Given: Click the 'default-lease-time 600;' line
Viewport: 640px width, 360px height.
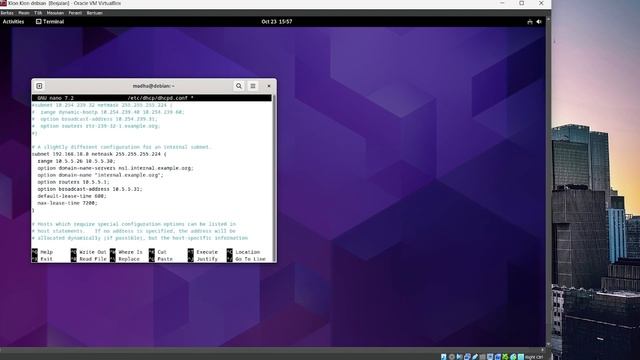Looking at the screenshot, I should click(x=72, y=196).
